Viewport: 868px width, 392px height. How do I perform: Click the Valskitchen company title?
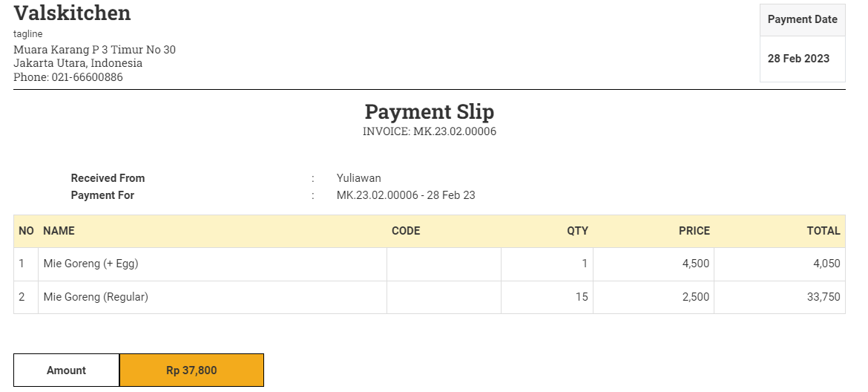73,13
